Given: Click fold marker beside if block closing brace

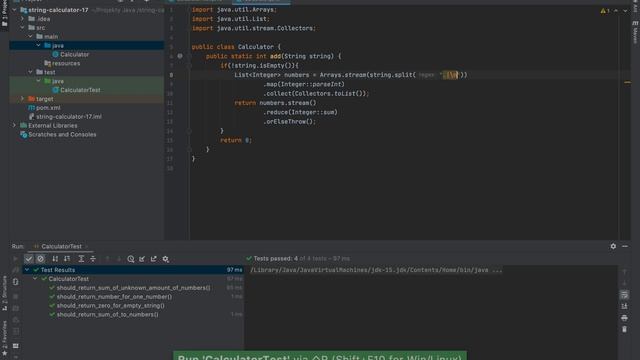Looking at the screenshot, I should pyautogui.click(x=189, y=131).
